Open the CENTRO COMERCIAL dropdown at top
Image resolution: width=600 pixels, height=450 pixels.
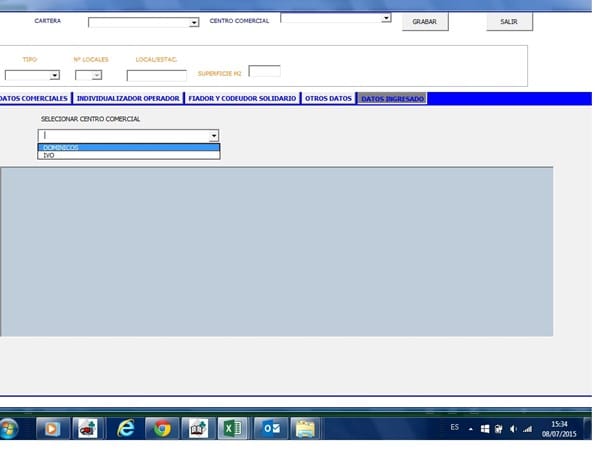point(386,18)
